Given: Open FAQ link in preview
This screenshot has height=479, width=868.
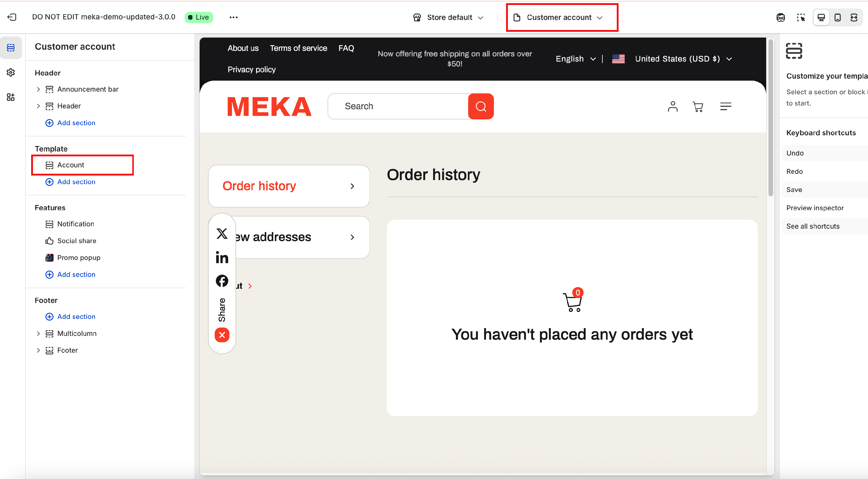Looking at the screenshot, I should [x=346, y=48].
